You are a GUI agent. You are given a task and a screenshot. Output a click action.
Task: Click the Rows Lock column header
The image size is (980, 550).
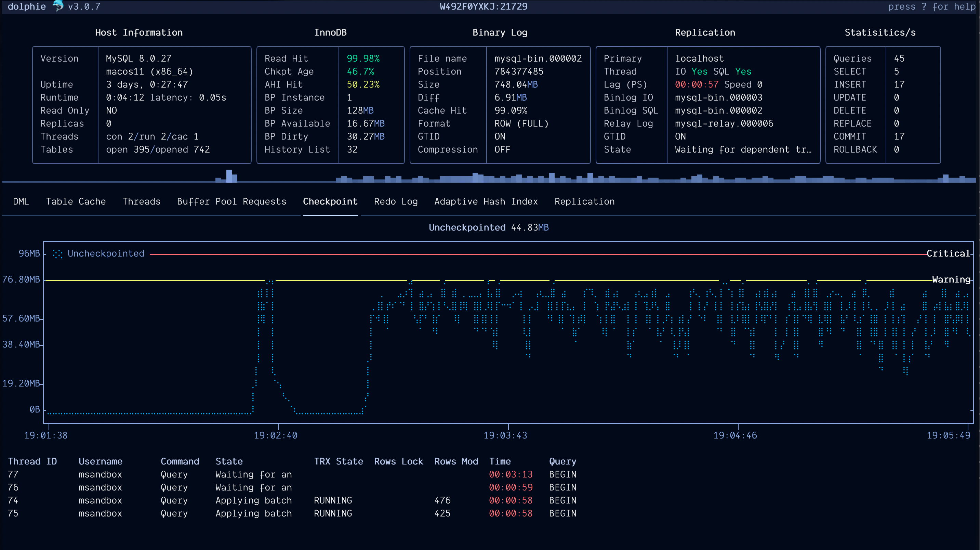pyautogui.click(x=399, y=461)
